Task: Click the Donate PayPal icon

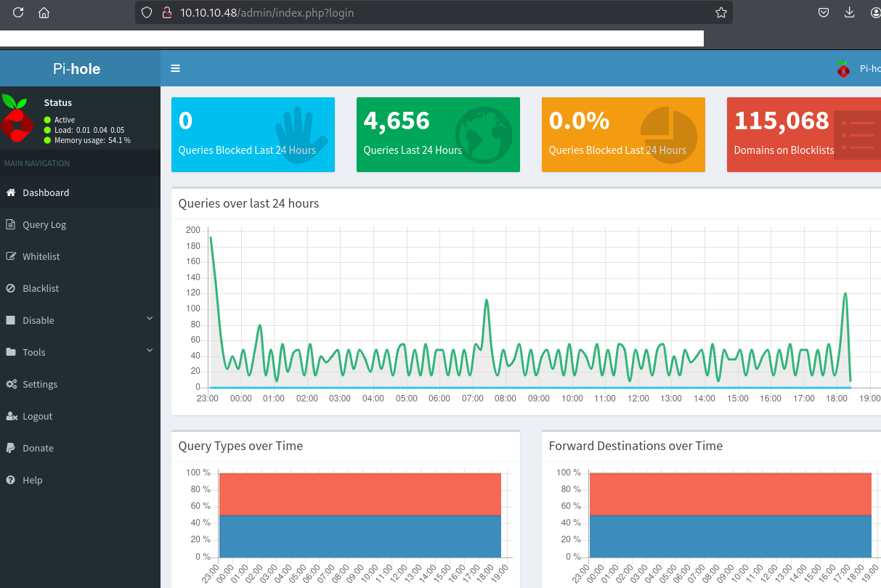Action: coord(11,448)
